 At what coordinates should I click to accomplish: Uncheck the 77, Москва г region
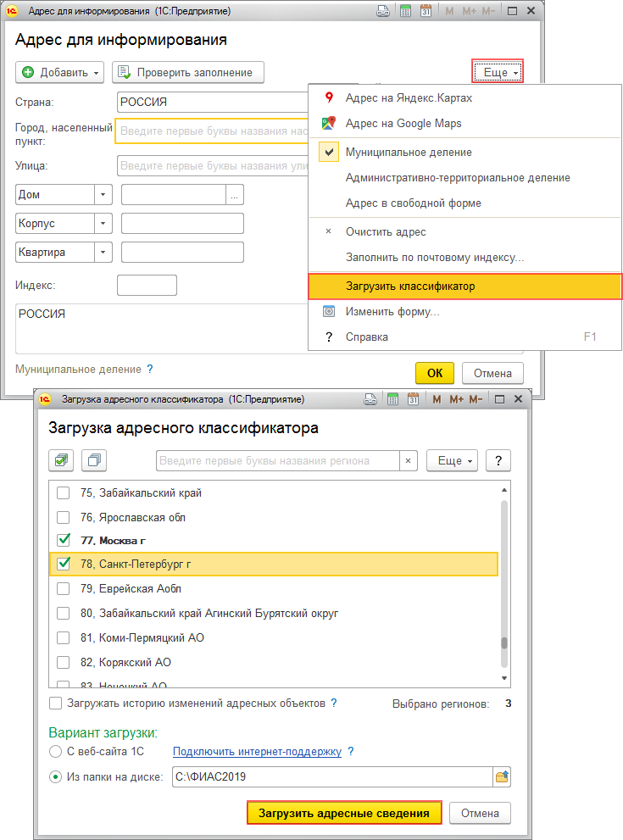(63, 540)
